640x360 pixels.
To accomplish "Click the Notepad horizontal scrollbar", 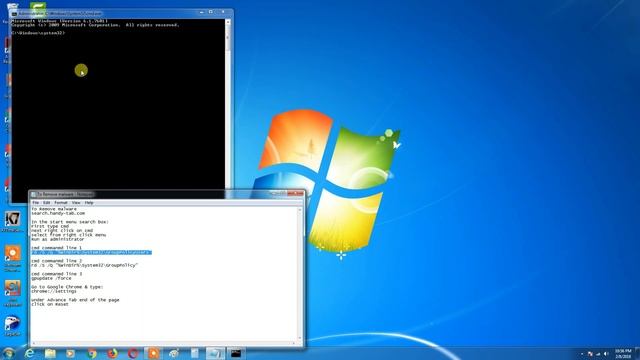I will (x=164, y=343).
